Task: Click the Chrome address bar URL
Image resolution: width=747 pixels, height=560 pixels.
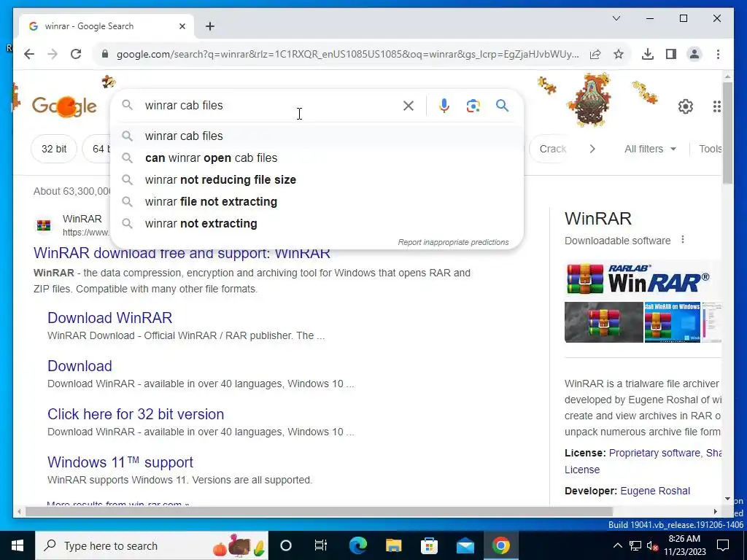Action: pyautogui.click(x=348, y=54)
